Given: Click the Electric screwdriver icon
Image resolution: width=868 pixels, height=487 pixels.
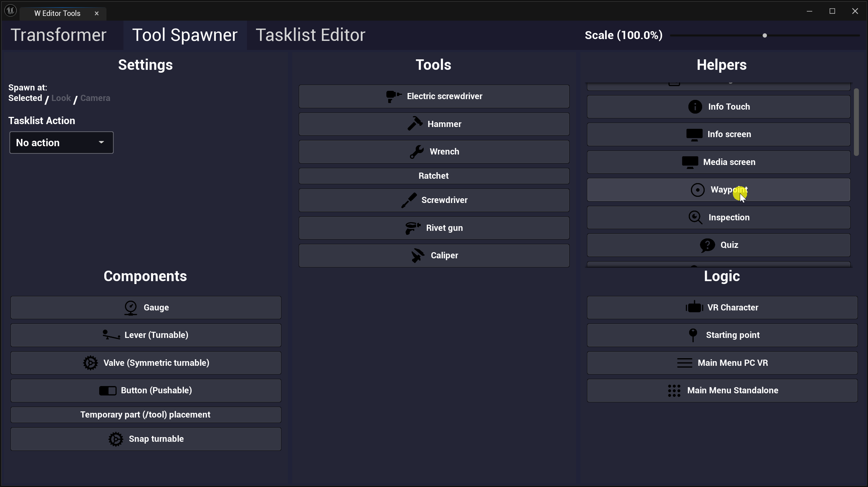Looking at the screenshot, I should click(x=393, y=96).
